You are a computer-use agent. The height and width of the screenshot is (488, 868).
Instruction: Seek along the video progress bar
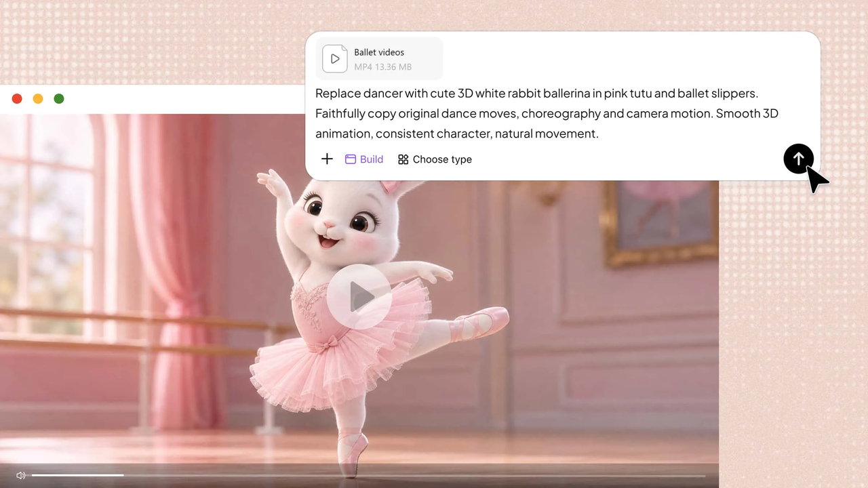(368, 475)
